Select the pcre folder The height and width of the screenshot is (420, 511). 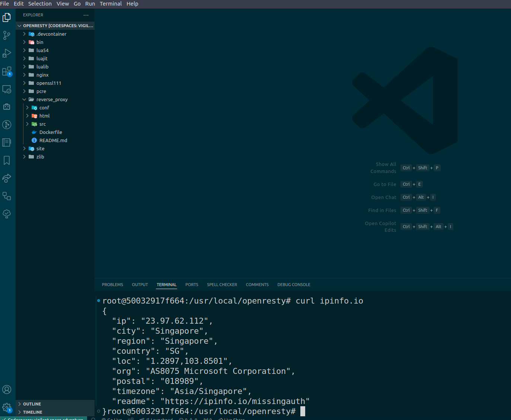[x=55, y=91]
